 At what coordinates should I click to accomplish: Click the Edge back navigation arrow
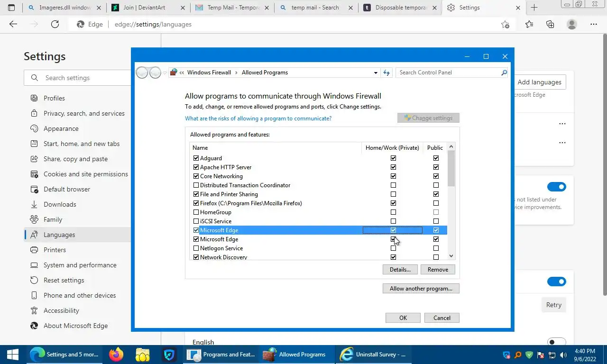13,24
